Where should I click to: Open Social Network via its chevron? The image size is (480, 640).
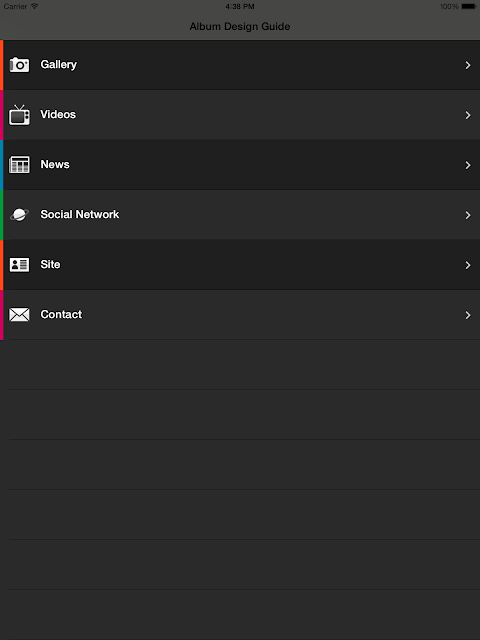(468, 215)
